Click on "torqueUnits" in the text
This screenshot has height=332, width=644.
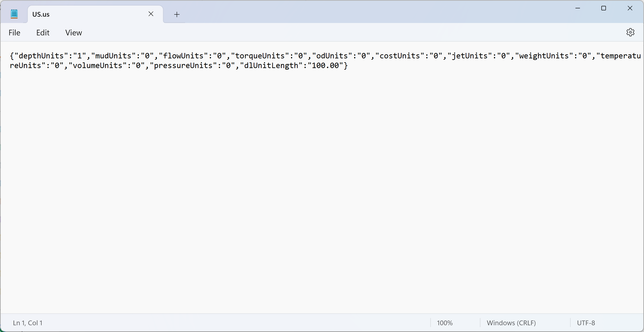click(x=260, y=56)
